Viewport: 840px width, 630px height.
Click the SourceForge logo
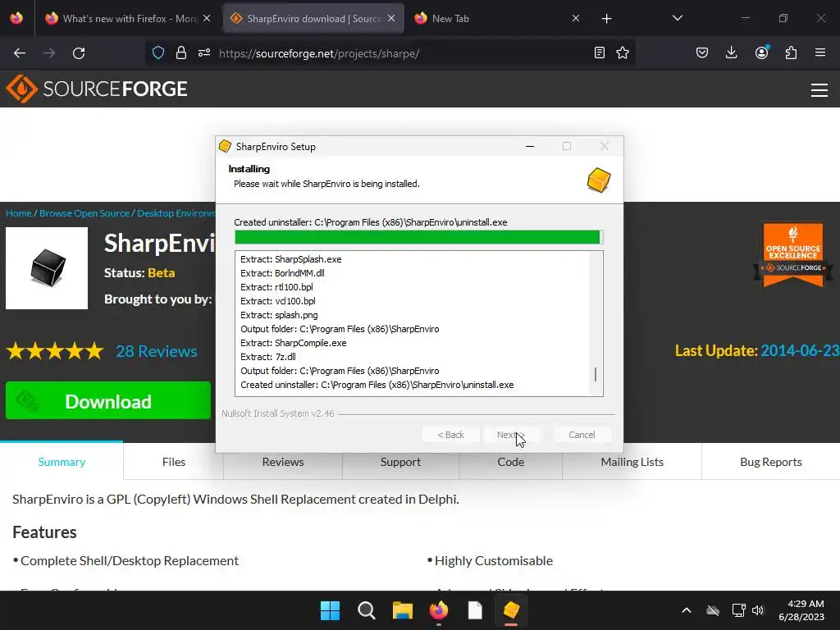pos(97,89)
